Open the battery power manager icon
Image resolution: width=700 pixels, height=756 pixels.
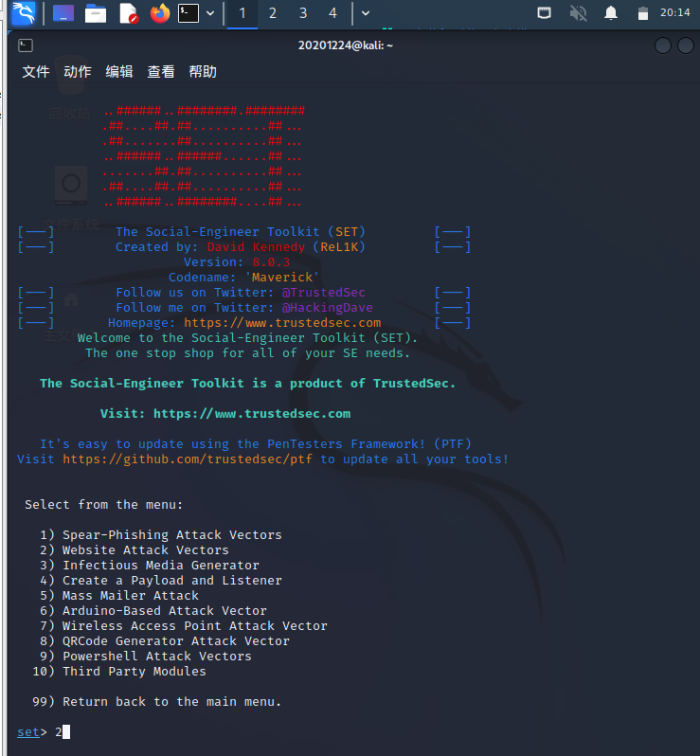coord(642,13)
